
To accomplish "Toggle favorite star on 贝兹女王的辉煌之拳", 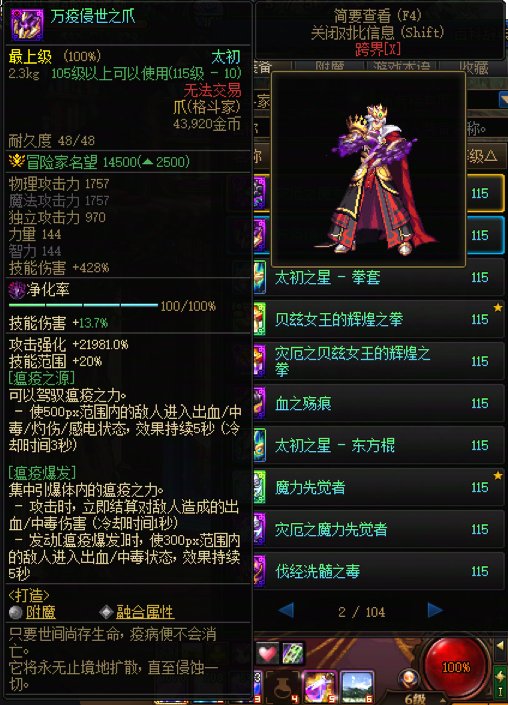I will [x=498, y=308].
